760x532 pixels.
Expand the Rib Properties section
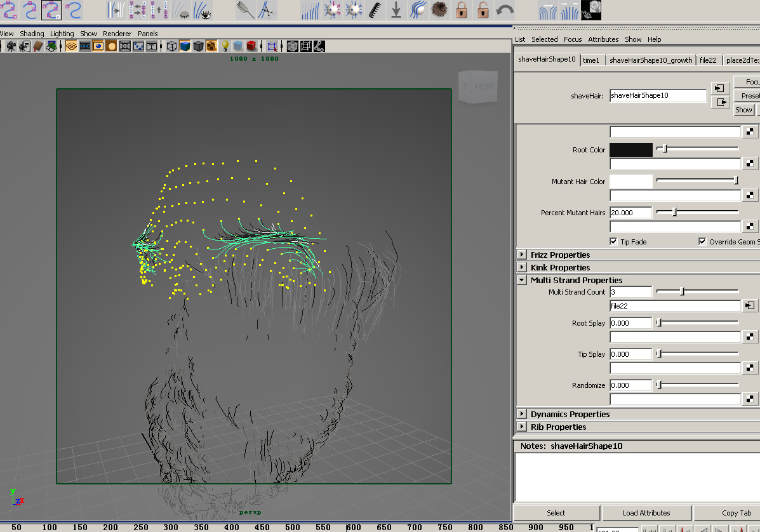tap(521, 427)
